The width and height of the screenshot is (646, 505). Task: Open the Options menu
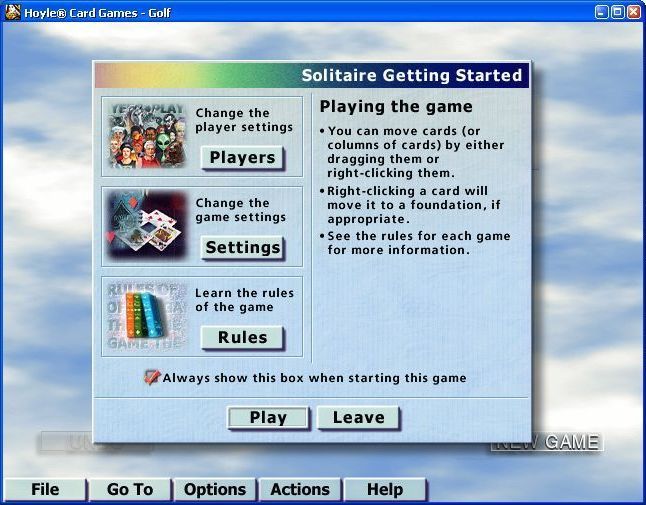[215, 490]
